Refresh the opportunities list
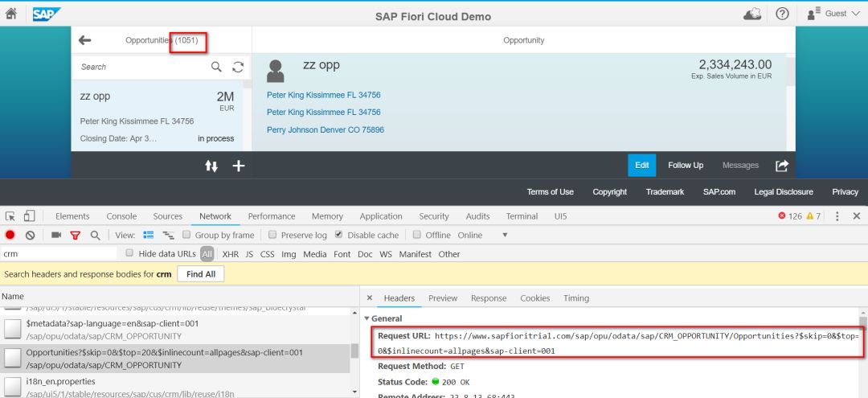This screenshot has width=868, height=398. 238,67
